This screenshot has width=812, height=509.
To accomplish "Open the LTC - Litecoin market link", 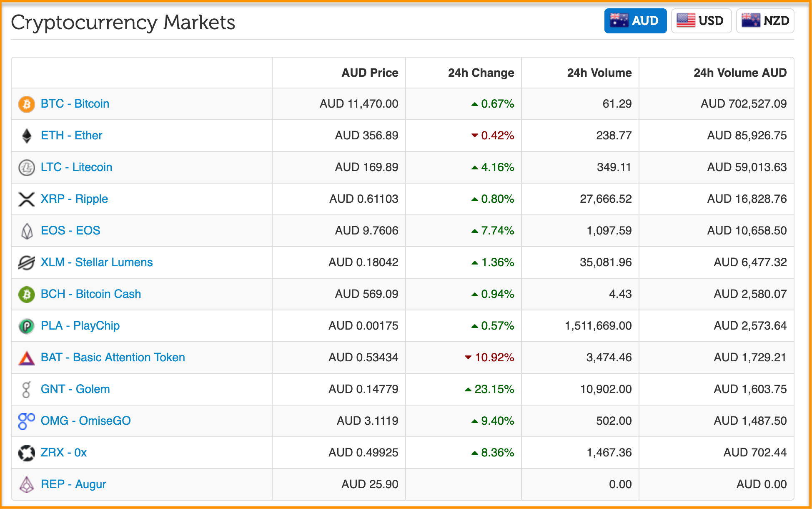I will pyautogui.click(x=76, y=167).
